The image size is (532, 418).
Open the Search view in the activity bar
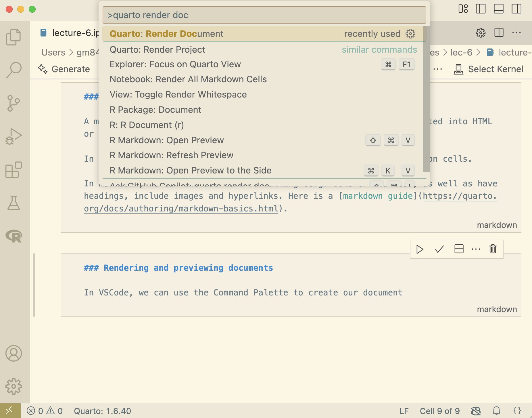[14, 70]
